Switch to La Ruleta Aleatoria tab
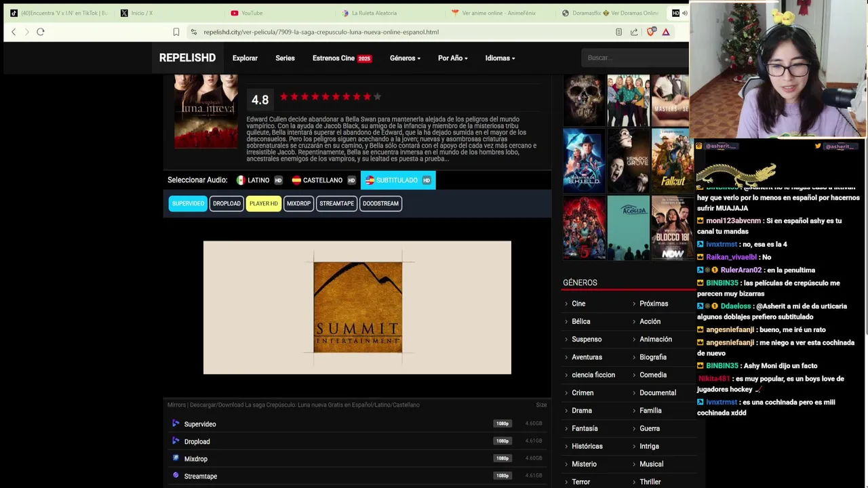 pos(390,13)
